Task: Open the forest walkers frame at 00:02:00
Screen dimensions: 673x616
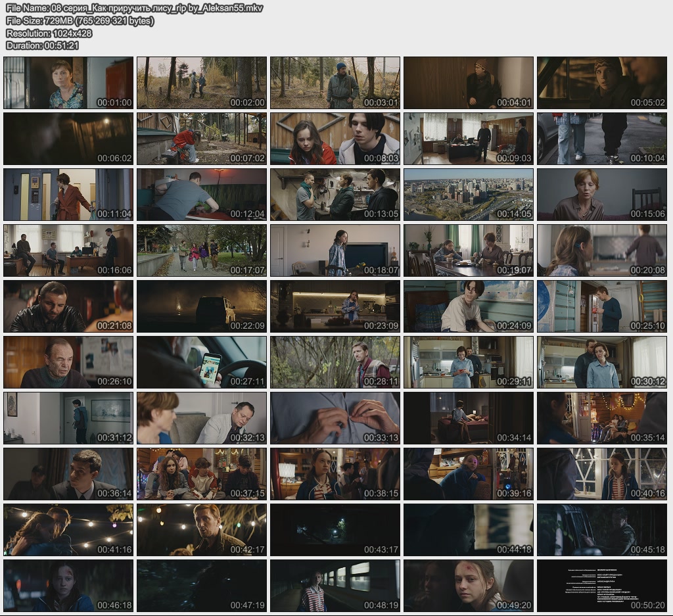Action: click(x=202, y=83)
